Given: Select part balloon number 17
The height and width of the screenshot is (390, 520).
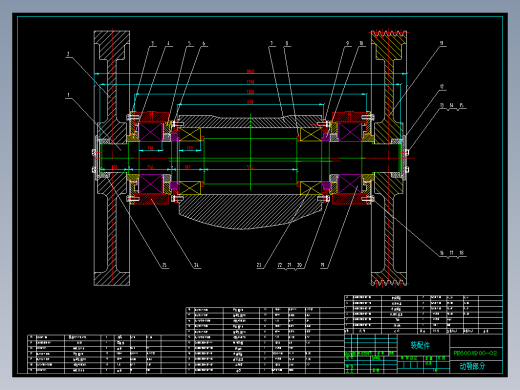Looking at the screenshot, I should tap(452, 253).
